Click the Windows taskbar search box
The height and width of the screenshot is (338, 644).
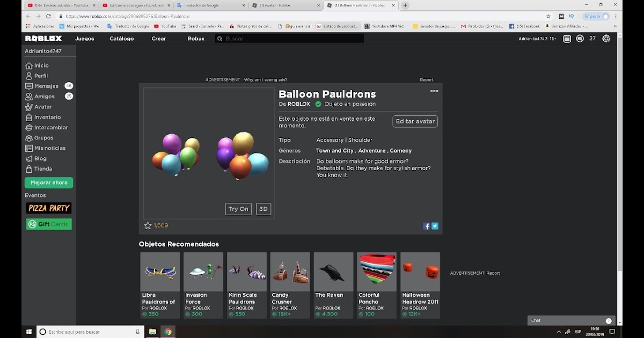[90, 332]
